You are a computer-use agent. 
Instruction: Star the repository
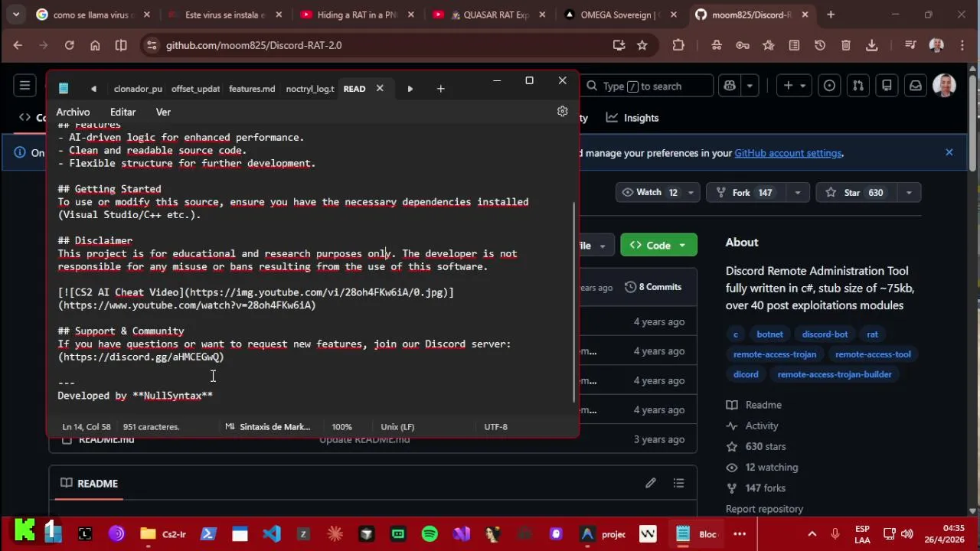pos(855,193)
